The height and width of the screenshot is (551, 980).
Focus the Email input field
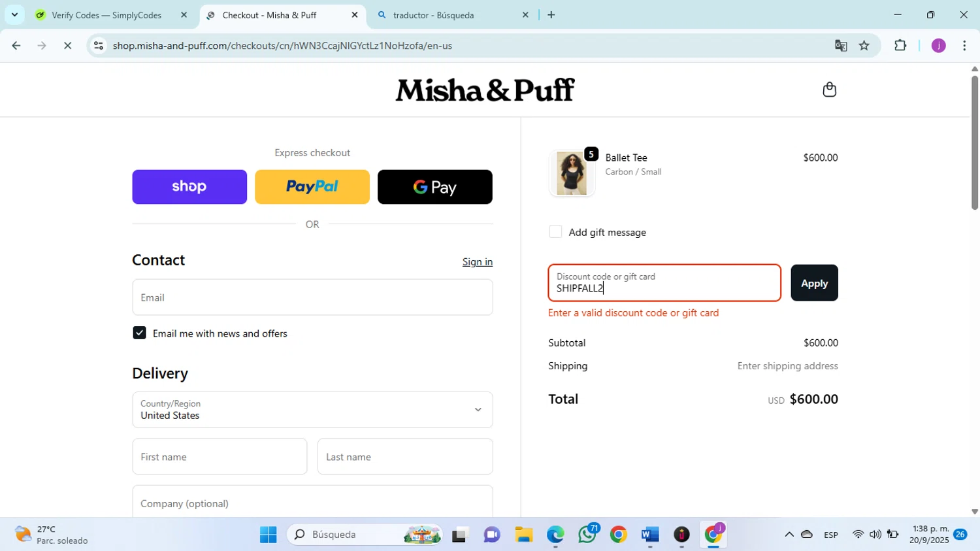(312, 297)
